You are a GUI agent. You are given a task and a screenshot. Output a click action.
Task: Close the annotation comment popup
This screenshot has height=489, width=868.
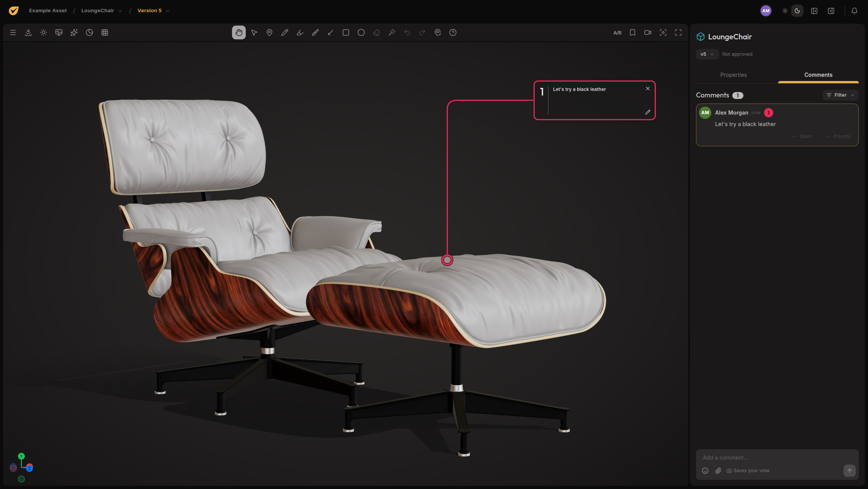[x=648, y=89]
